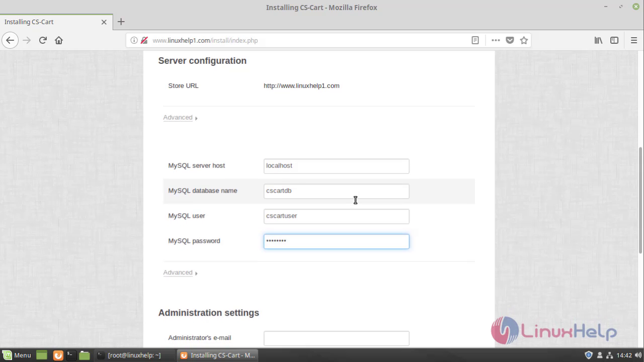644x362 pixels.
Task: Open page actions three-dots menu
Action: tap(496, 40)
